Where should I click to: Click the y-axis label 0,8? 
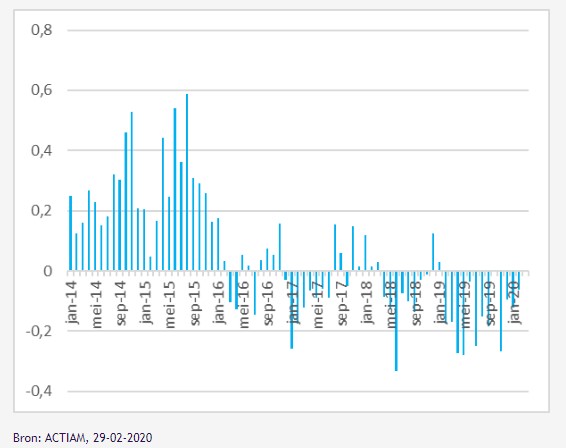42,30
